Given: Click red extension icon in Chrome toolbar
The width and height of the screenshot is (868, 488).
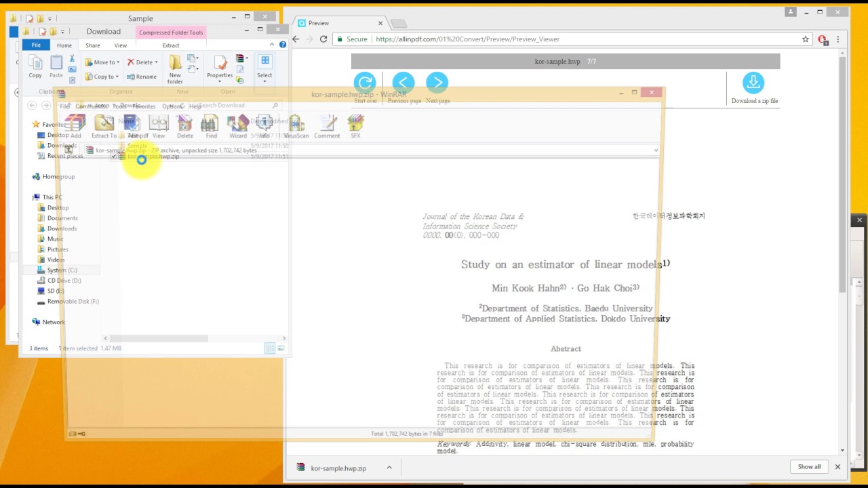Looking at the screenshot, I should [x=823, y=39].
